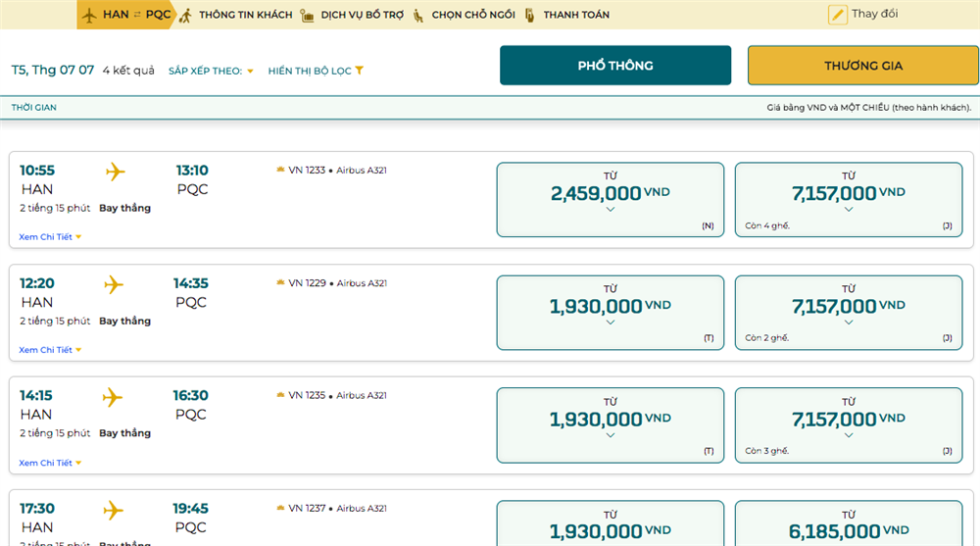This screenshot has height=546, width=980.
Task: Expand Xem Chi Tiết for the 12:20 flight
Action: [x=50, y=350]
